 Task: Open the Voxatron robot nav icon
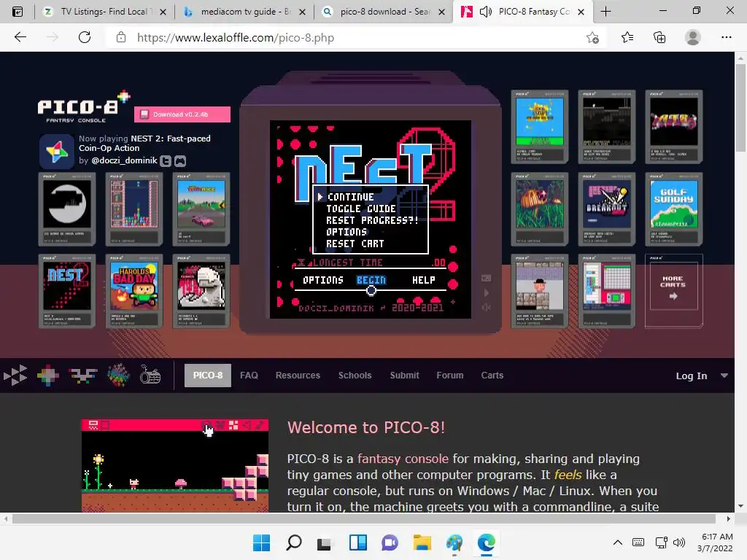pyautogui.click(x=82, y=376)
